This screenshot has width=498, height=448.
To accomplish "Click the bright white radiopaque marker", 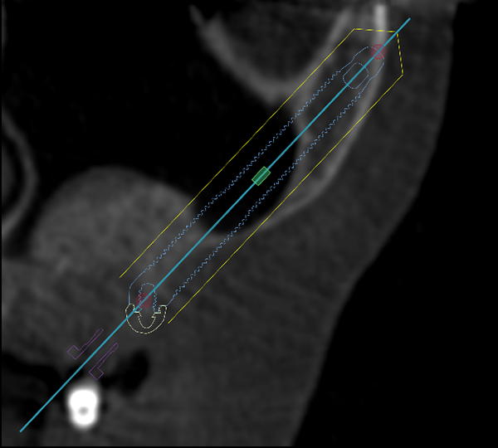I will tap(83, 405).
